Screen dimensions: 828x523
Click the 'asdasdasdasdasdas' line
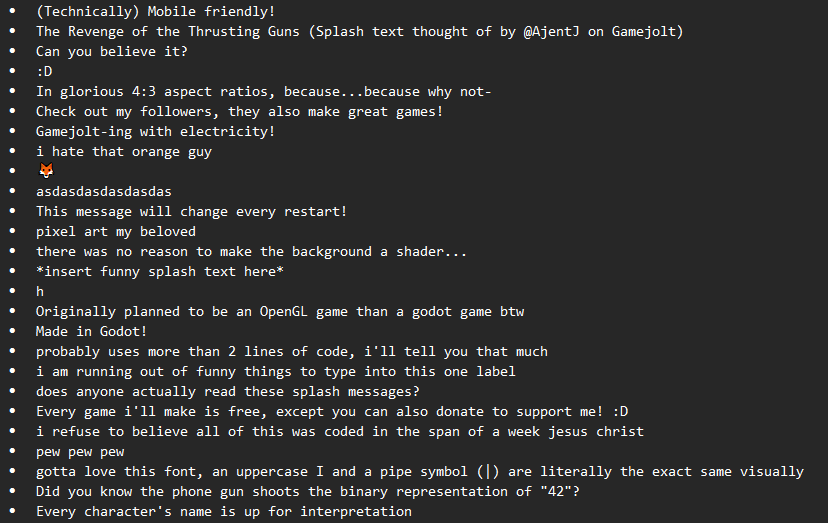(104, 192)
